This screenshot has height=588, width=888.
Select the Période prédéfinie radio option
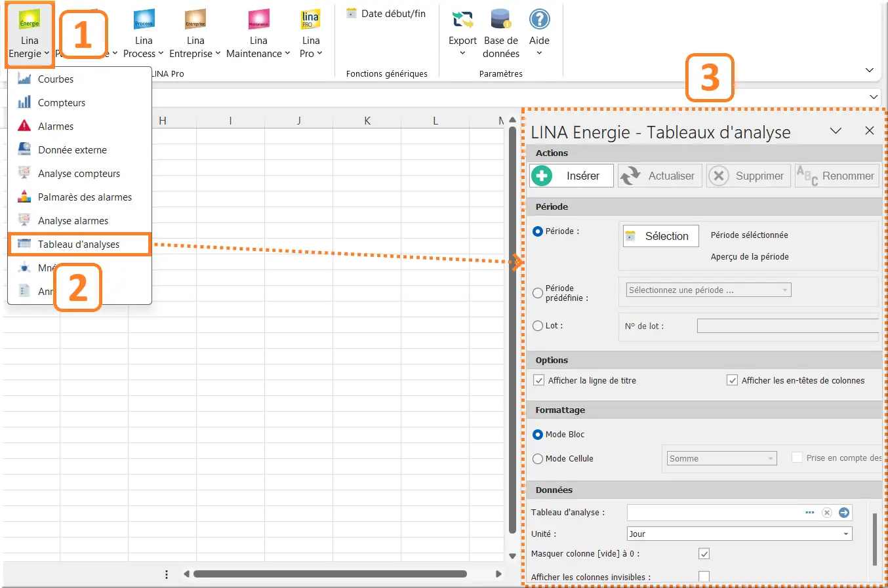(x=538, y=293)
